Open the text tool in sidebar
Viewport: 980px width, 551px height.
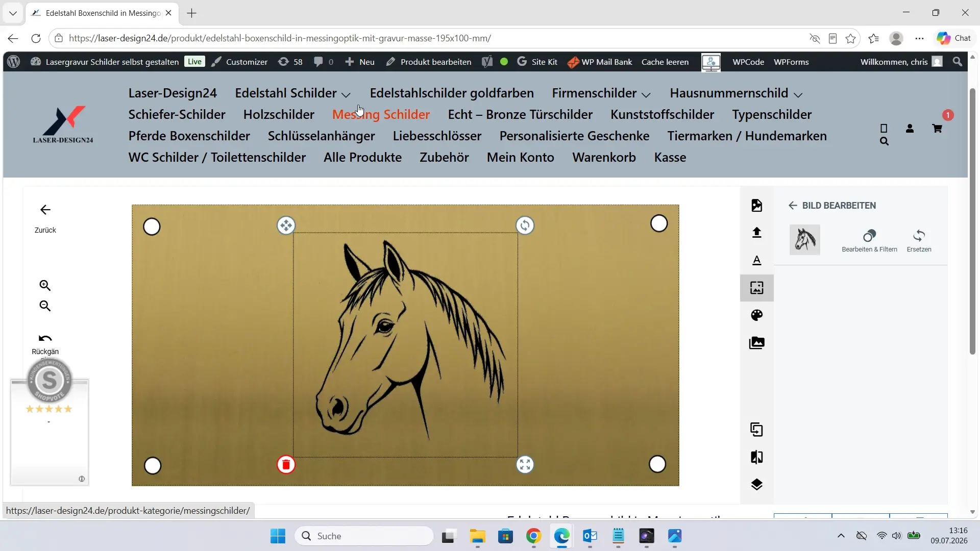coord(756,260)
